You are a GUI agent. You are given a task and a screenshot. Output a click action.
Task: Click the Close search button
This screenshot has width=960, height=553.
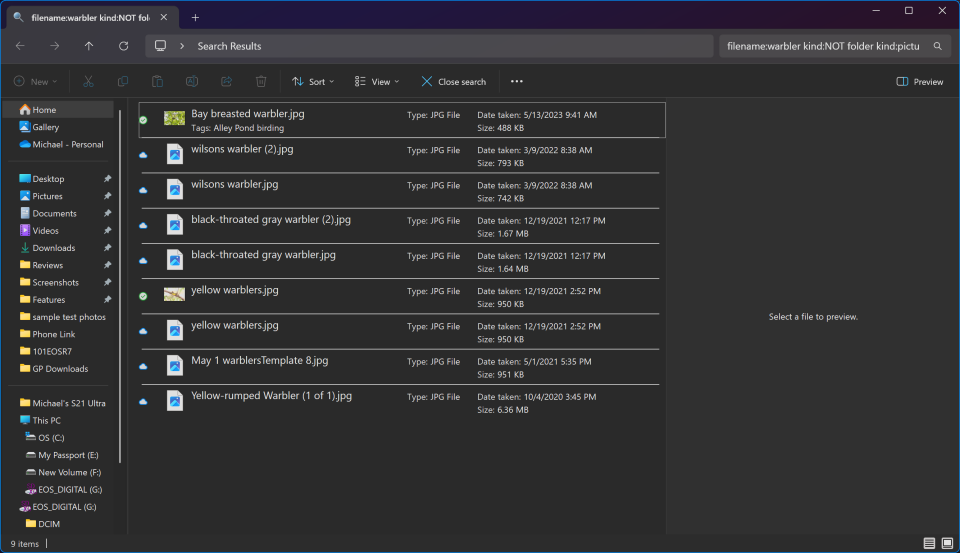point(453,82)
